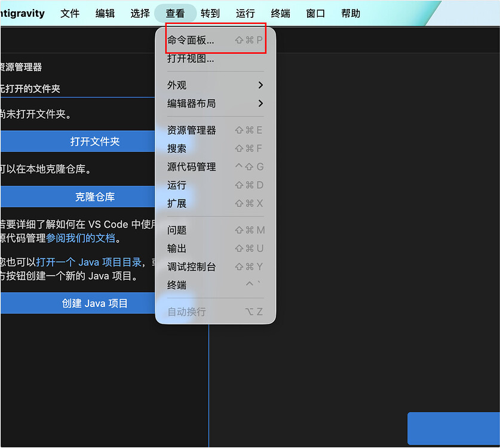Select 源代码管理 in the View menu
The width and height of the screenshot is (500, 448).
[216, 167]
